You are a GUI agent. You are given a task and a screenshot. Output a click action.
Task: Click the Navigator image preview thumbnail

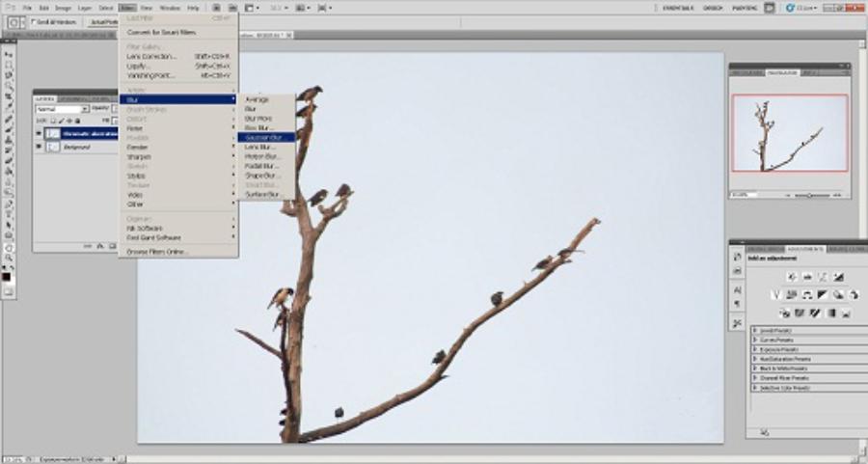pyautogui.click(x=789, y=133)
